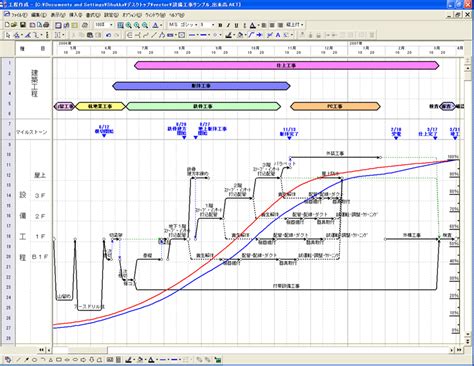The width and height of the screenshot is (474, 366).
Task: Click the scroll-to-end double arrow button
Action: click(x=459, y=350)
